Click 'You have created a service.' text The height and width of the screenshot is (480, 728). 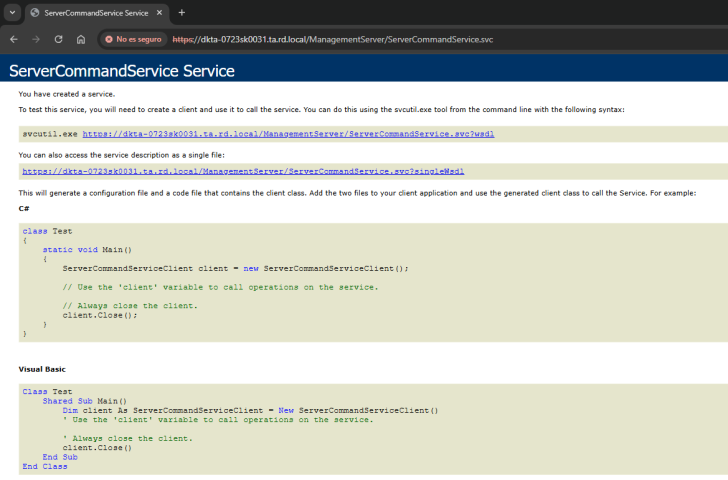pos(66,94)
